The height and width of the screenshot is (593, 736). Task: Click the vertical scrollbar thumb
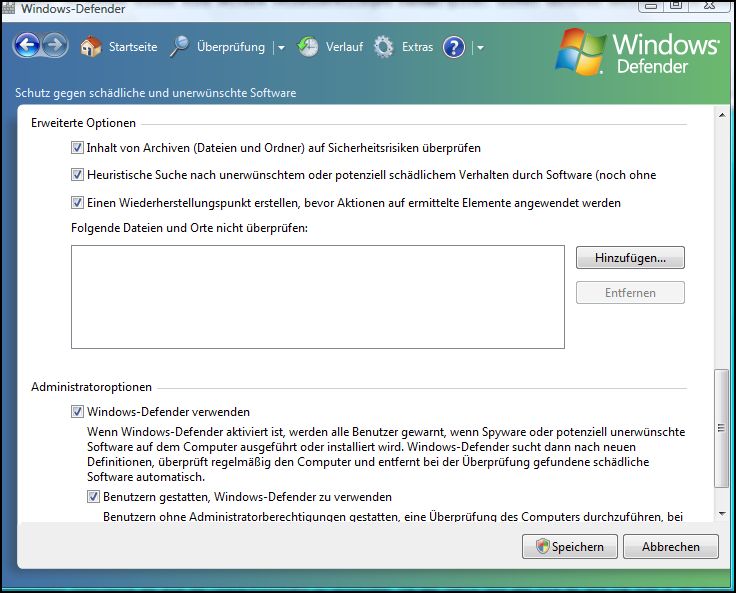pos(721,428)
